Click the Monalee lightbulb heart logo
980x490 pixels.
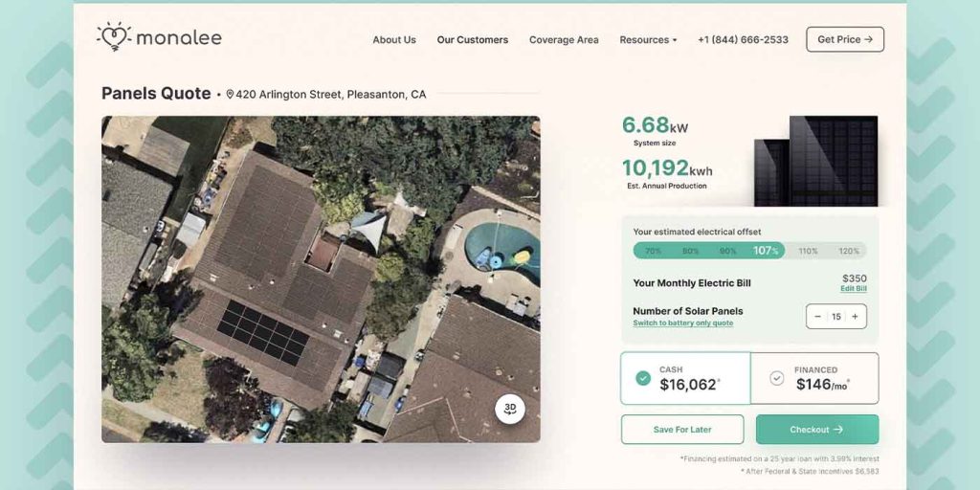[113, 37]
